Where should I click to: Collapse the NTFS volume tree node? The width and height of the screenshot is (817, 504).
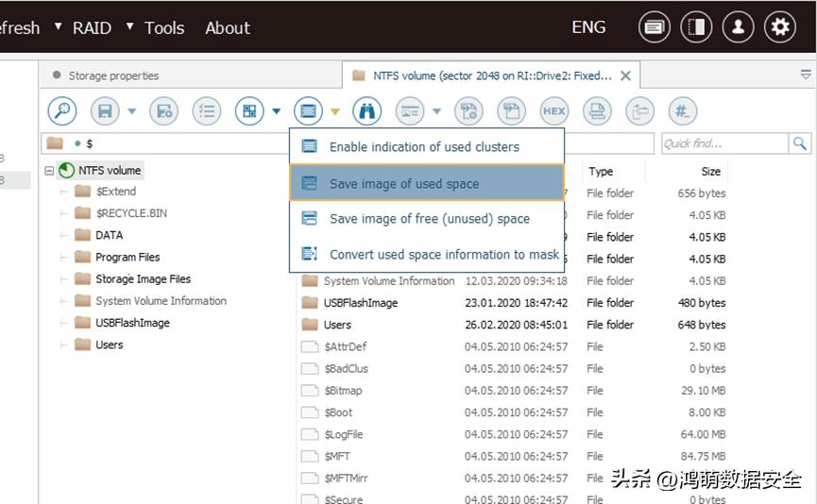49,171
